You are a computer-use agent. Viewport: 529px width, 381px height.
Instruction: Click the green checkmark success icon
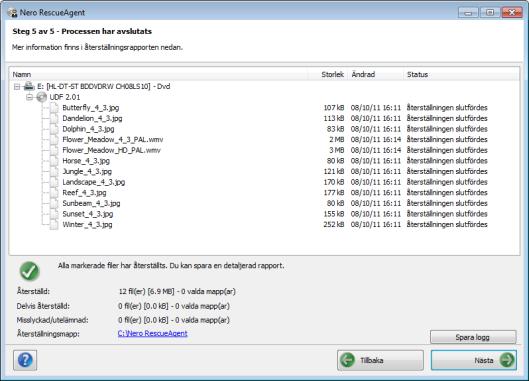30,271
